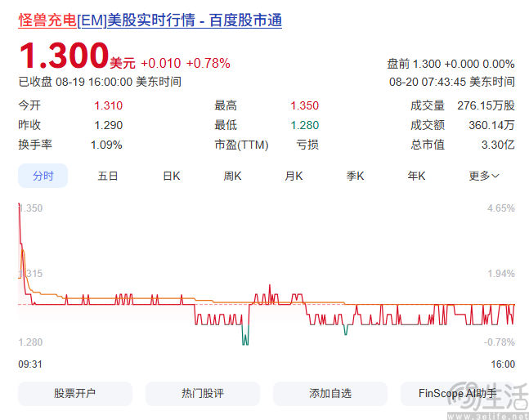Launch FinScope AI助手 button
The width and height of the screenshot is (529, 420).
(458, 393)
